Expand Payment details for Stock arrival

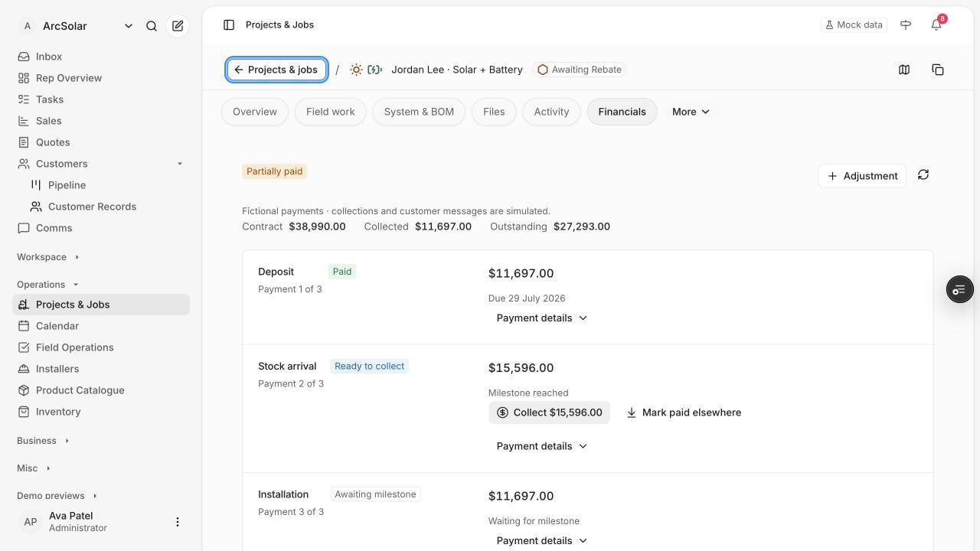542,446
